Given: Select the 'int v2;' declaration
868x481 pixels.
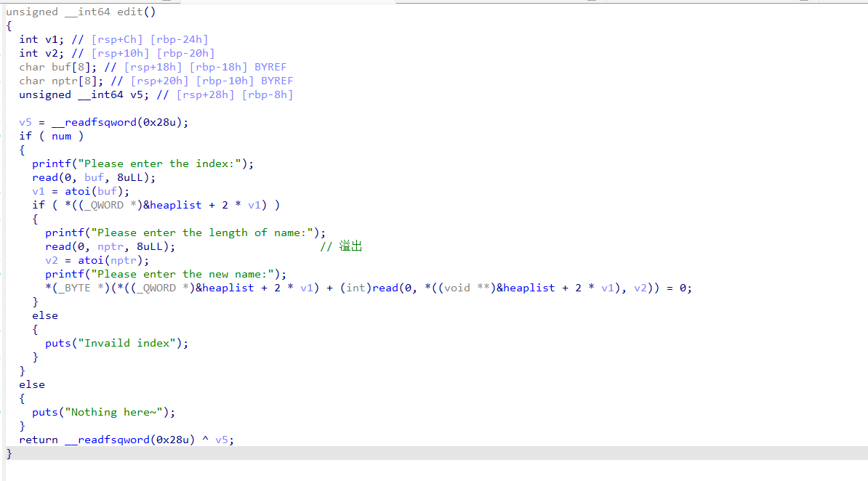Looking at the screenshot, I should 41,53.
